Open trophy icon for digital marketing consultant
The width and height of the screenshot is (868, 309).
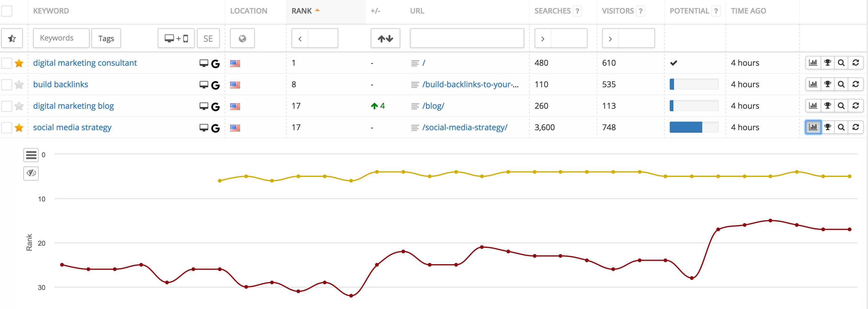[x=827, y=63]
